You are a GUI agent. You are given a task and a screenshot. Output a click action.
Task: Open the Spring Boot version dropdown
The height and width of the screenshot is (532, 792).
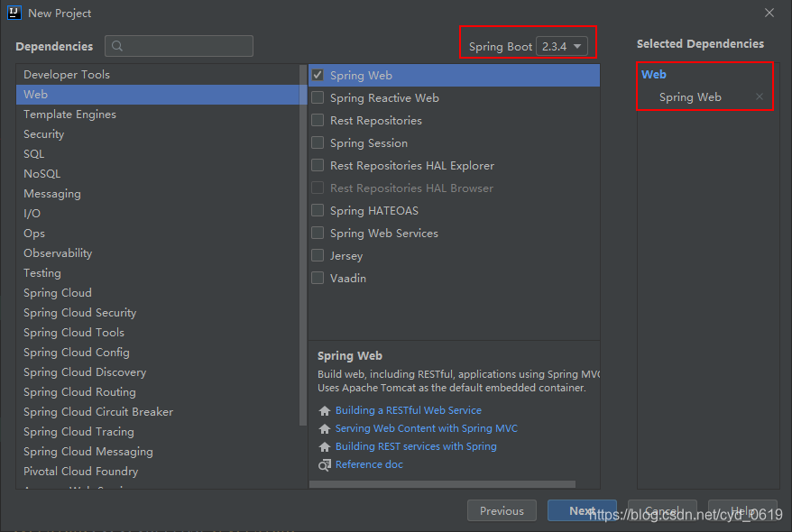click(562, 46)
